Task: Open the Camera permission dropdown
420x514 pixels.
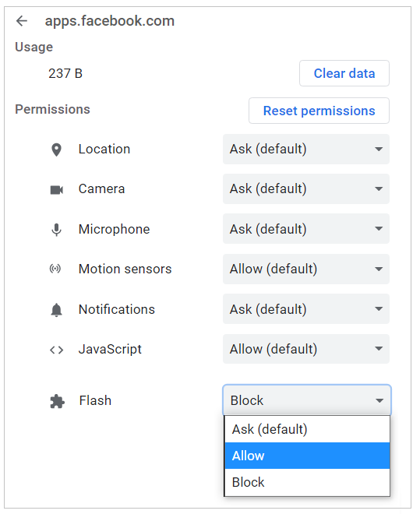Action: pos(306,188)
